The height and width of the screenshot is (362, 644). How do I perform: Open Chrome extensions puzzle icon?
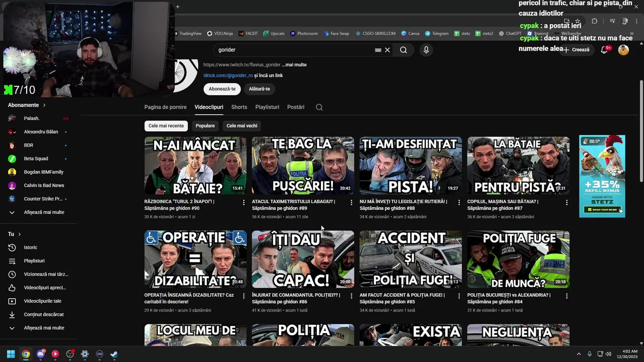[595, 21]
